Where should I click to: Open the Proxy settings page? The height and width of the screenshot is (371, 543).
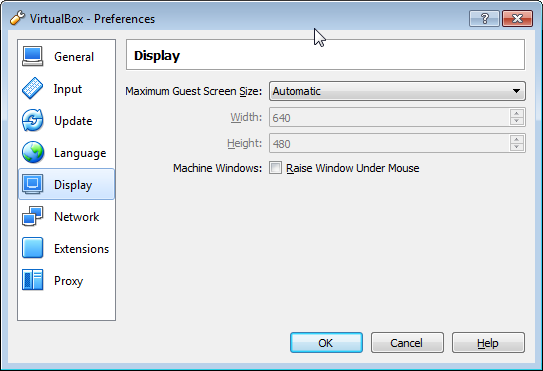click(66, 280)
